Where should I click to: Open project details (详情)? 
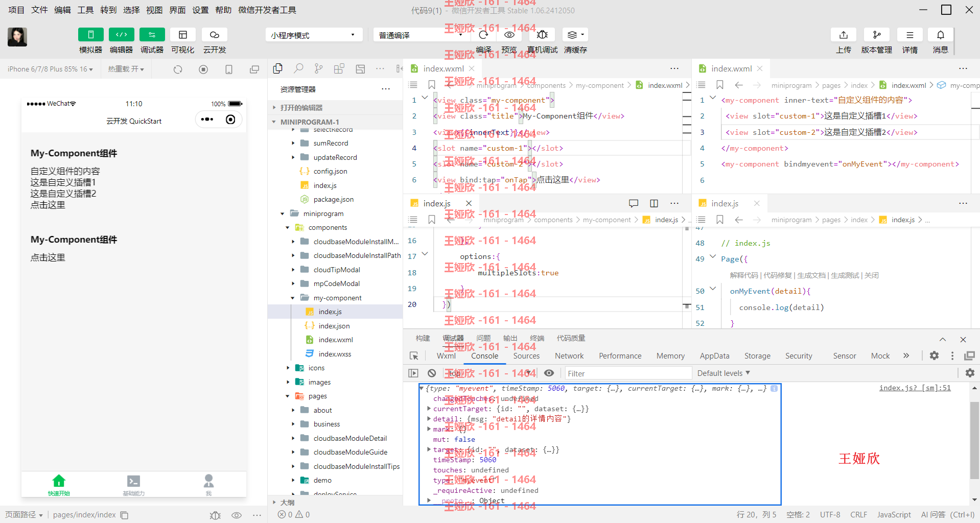pos(909,35)
